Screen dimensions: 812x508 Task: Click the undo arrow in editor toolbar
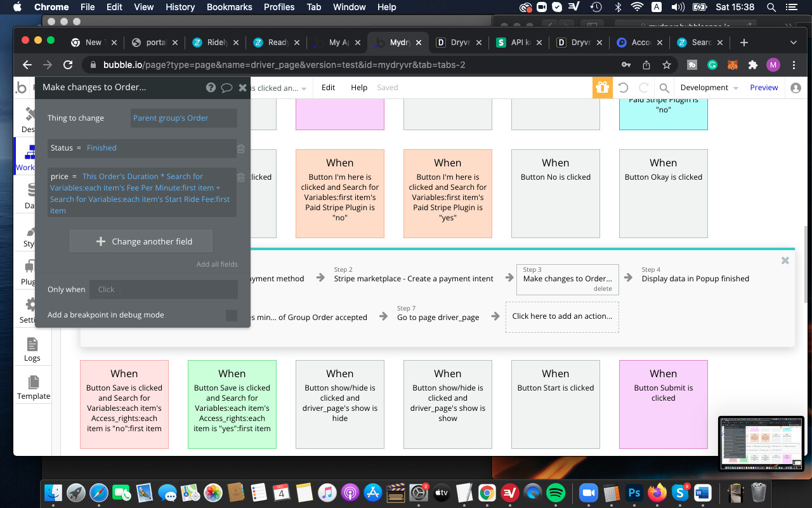(x=623, y=88)
